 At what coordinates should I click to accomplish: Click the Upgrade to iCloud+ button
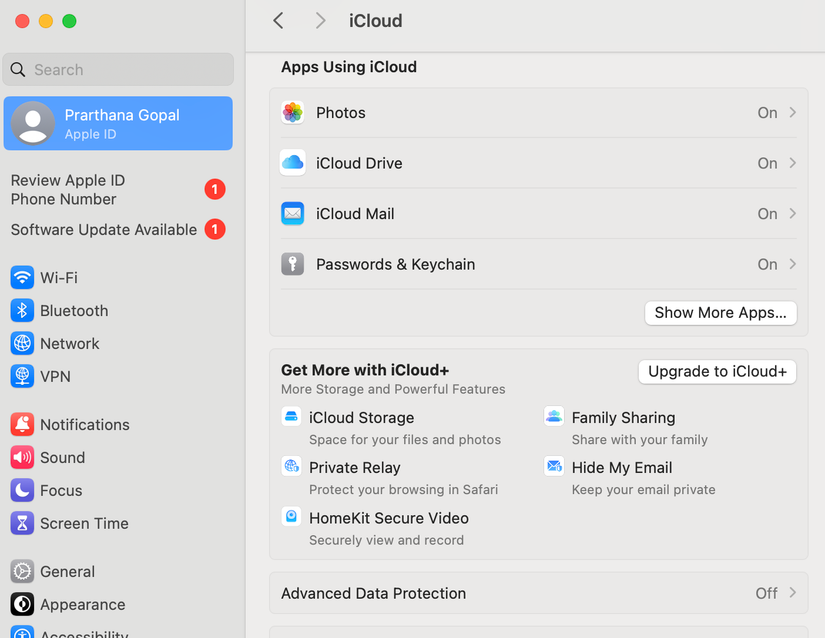(x=716, y=371)
